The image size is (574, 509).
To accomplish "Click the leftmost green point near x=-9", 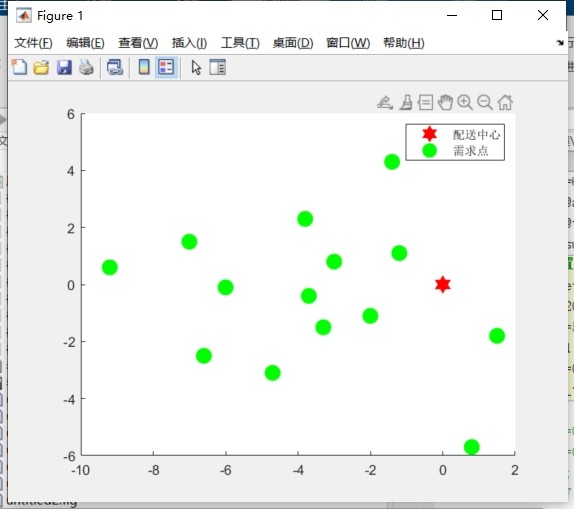I will (109, 267).
